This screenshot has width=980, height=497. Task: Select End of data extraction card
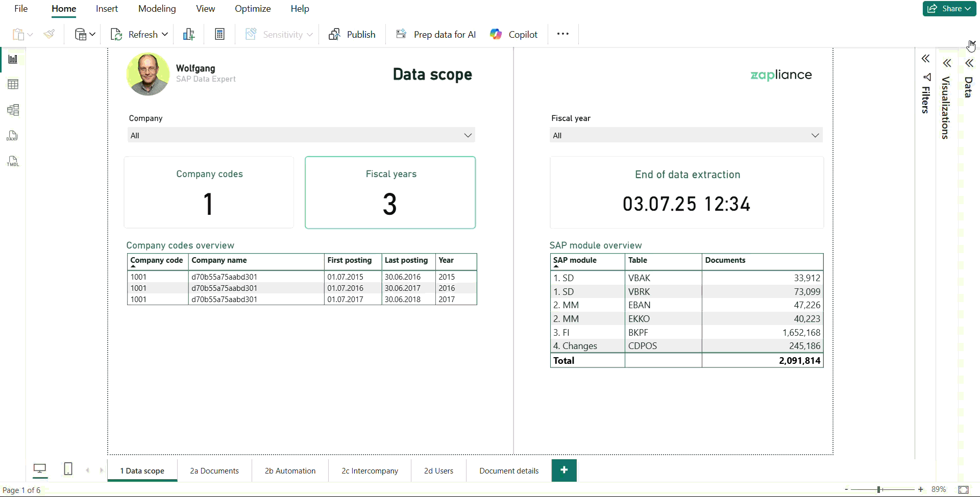[687, 192]
